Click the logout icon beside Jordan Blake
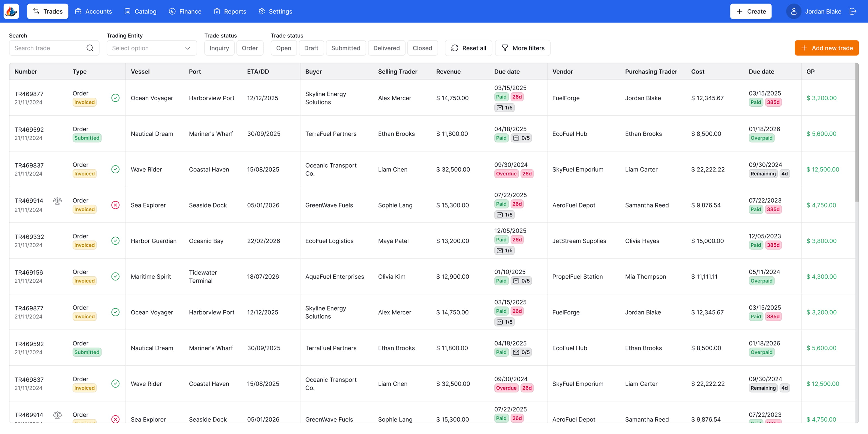This screenshot has height=434, width=868. (x=853, y=11)
